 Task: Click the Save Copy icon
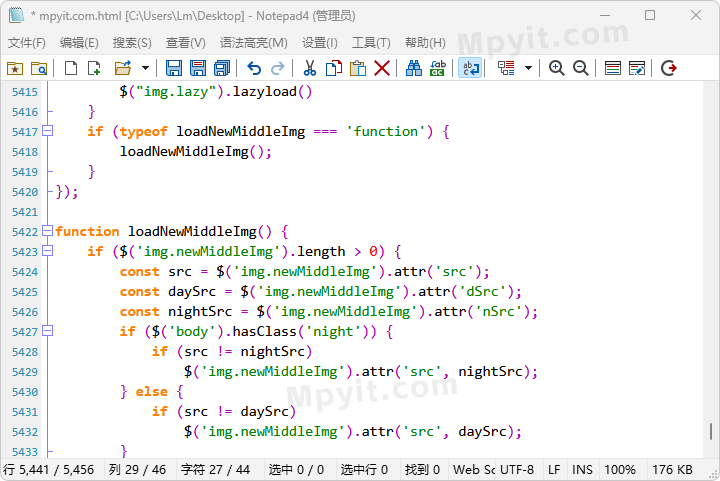point(222,68)
